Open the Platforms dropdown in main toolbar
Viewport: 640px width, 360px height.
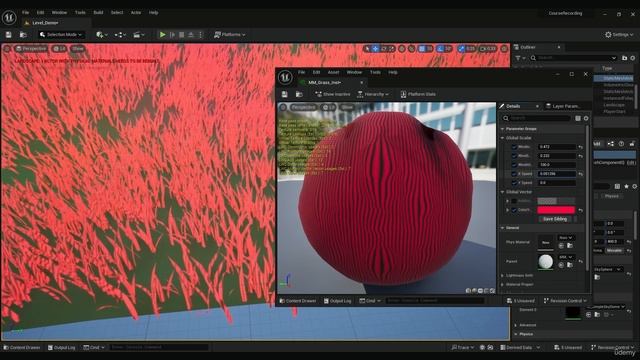point(230,35)
